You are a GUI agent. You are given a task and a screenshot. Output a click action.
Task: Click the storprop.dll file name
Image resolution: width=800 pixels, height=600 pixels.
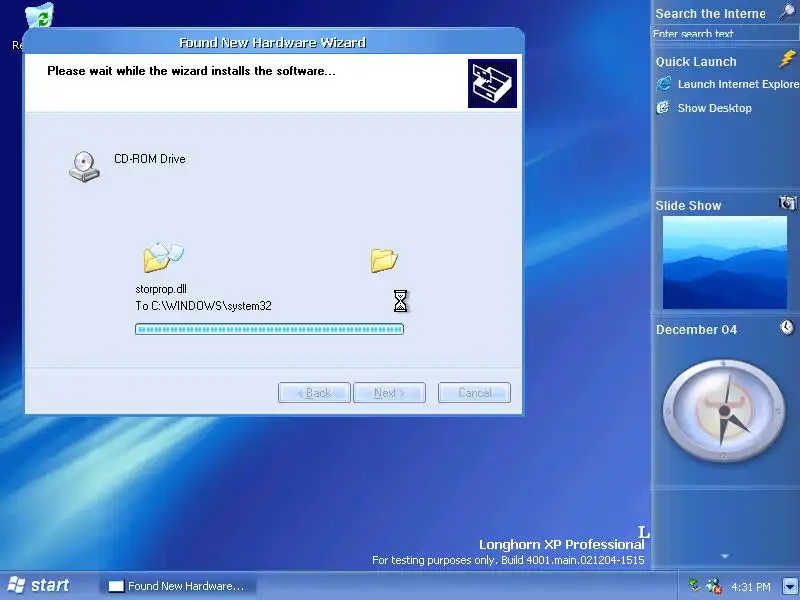[x=161, y=289]
